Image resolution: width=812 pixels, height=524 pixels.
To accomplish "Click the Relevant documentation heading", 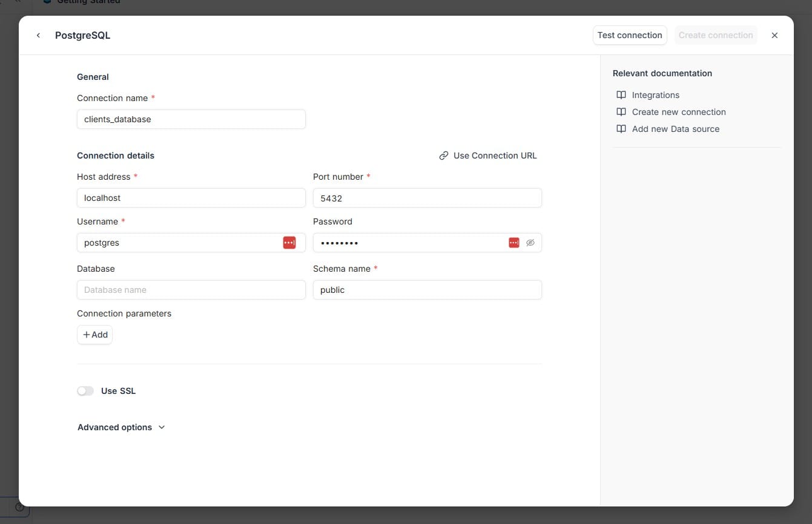I will (662, 73).
